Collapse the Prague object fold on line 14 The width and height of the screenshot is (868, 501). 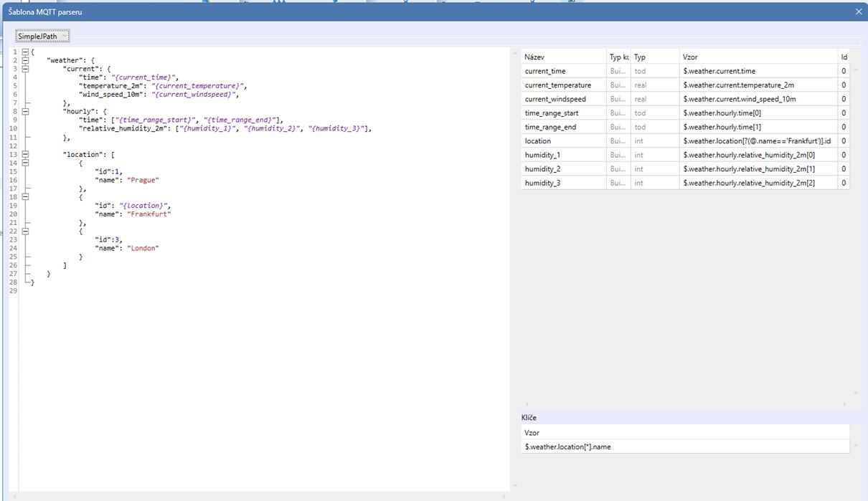pyautogui.click(x=25, y=163)
